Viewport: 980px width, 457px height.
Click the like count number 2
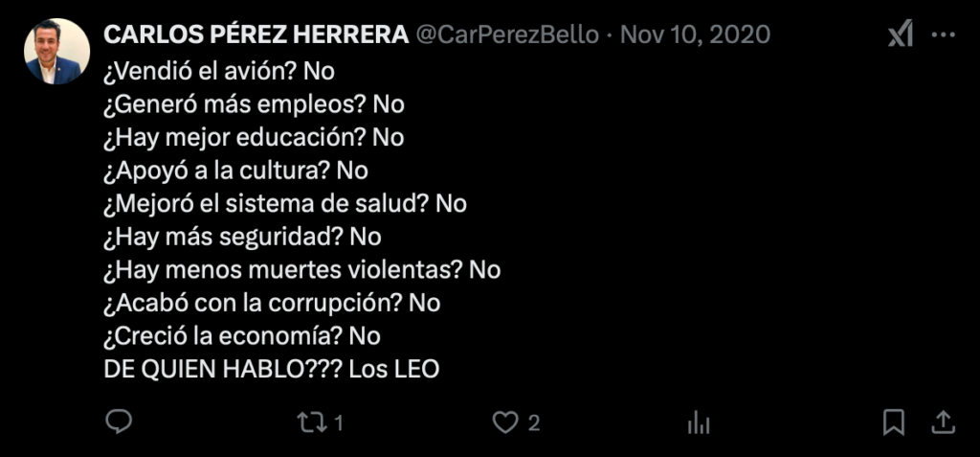pos(534,423)
